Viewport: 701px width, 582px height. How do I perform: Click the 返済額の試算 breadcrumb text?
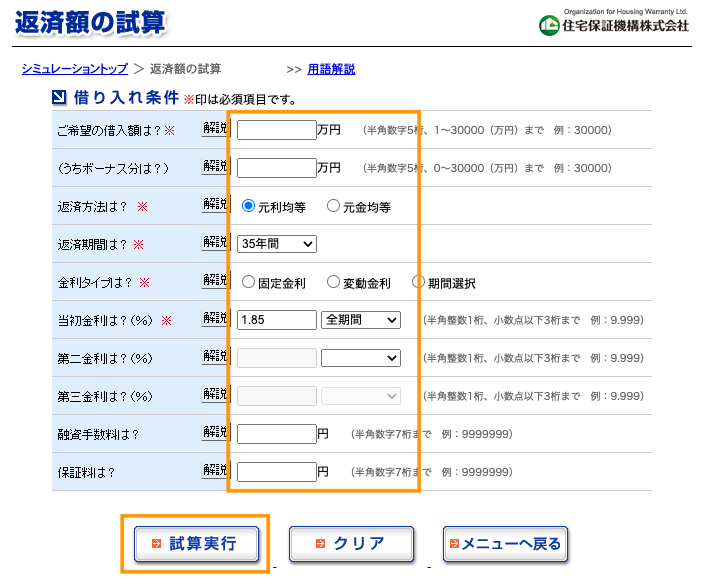[185, 69]
